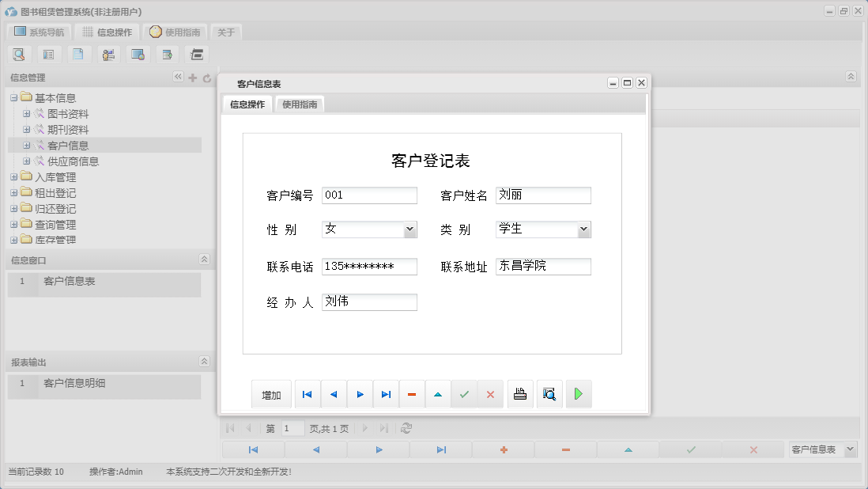
Task: Delete current record with the red minus button
Action: click(x=412, y=393)
